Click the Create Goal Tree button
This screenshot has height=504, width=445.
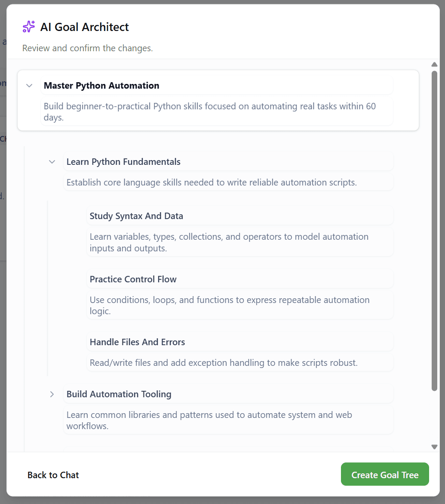pos(385,474)
